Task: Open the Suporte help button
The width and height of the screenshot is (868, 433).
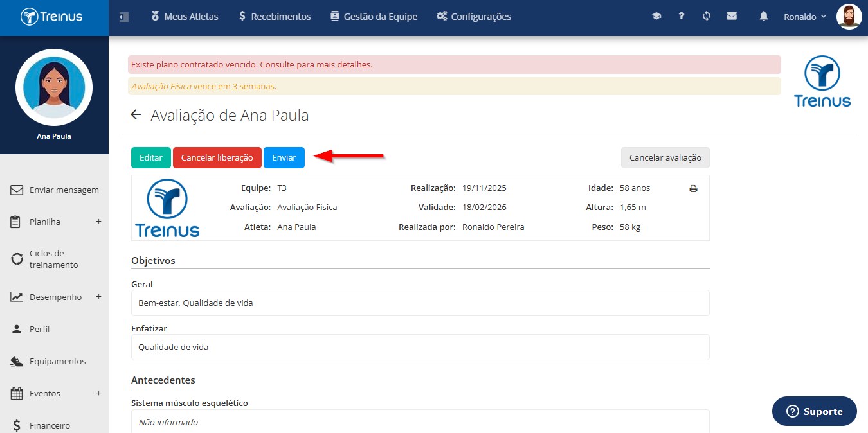Action: 815,411
